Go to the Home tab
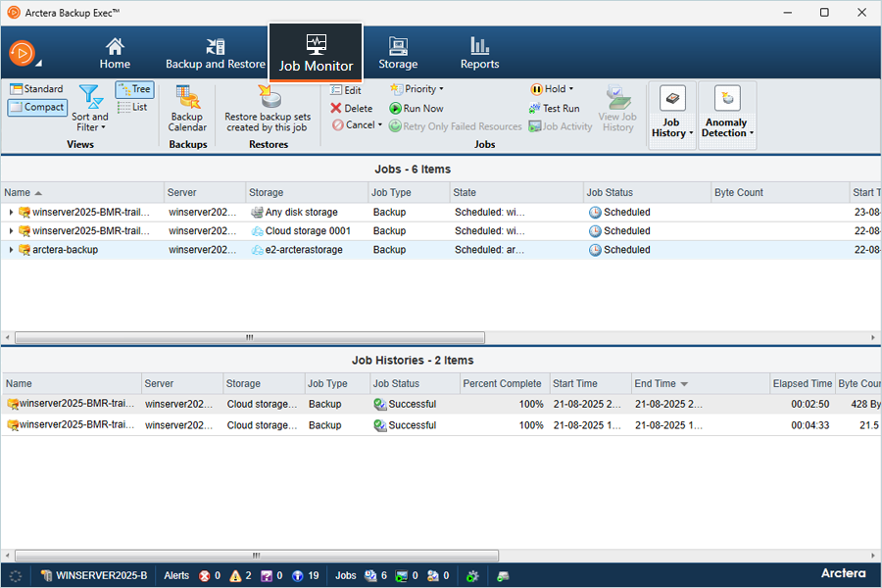Viewport: 882px width, 588px height. click(115, 54)
